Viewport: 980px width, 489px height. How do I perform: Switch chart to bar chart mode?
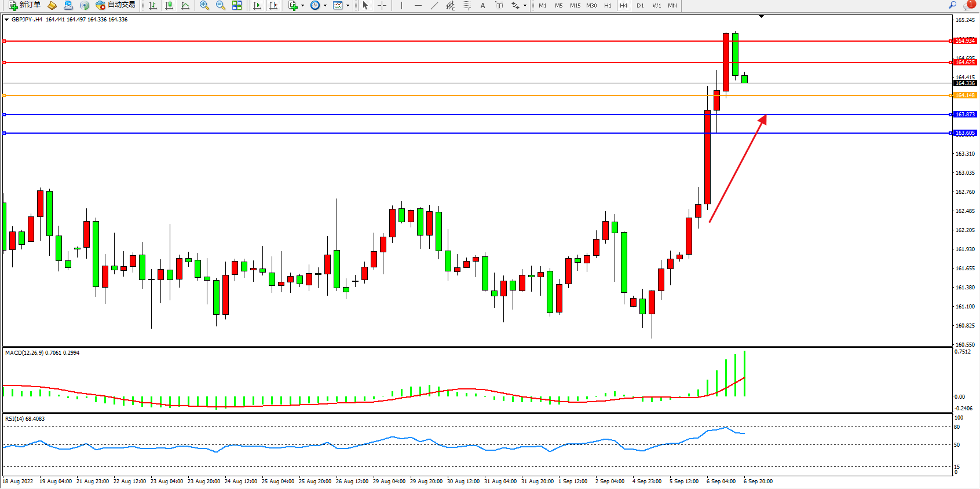[x=153, y=5]
